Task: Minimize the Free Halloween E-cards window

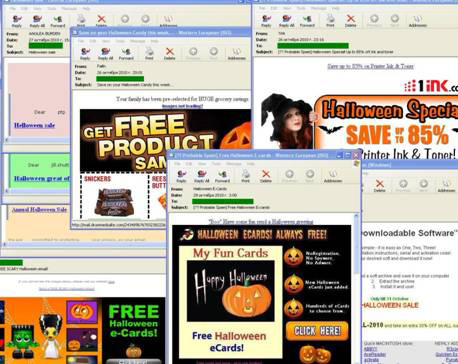Action: (339, 155)
